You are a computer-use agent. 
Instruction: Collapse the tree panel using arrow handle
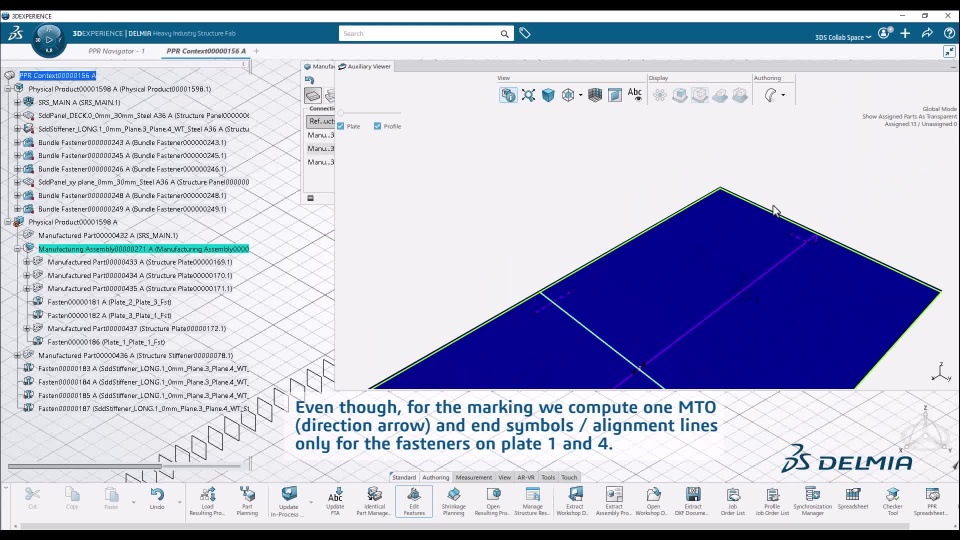point(244,64)
